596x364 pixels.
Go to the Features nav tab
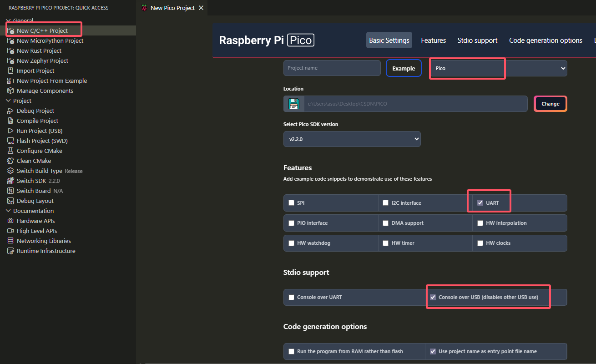(434, 40)
